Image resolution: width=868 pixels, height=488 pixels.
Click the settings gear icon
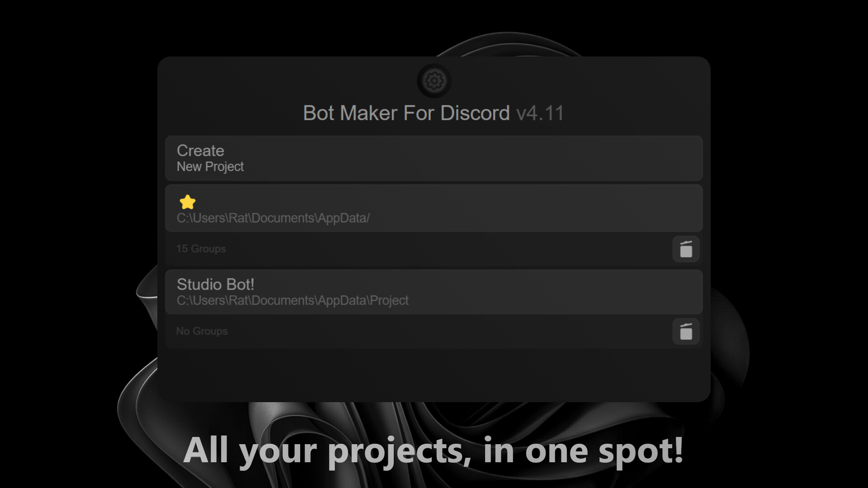point(434,80)
